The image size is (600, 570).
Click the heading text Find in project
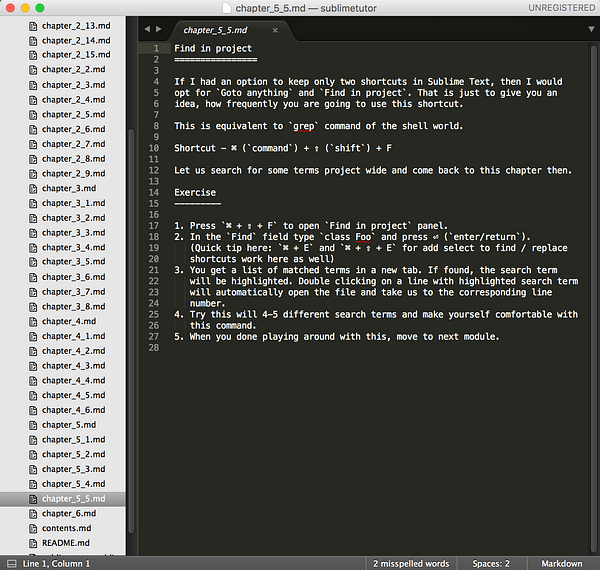point(213,49)
